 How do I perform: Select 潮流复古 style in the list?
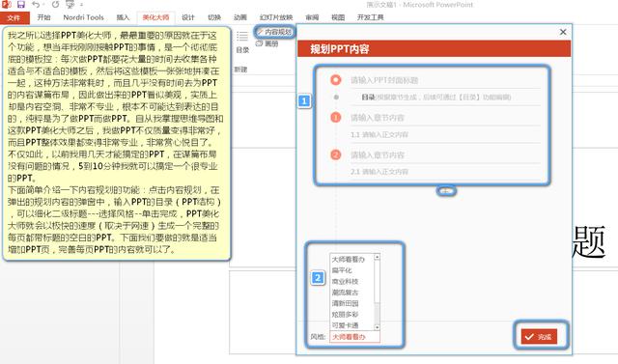click(x=351, y=293)
